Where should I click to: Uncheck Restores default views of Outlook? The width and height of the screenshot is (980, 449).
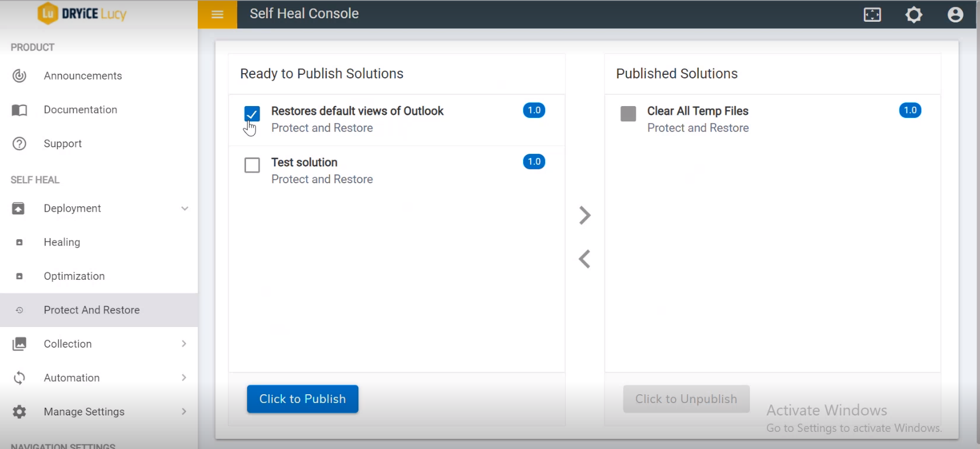pyautogui.click(x=252, y=114)
